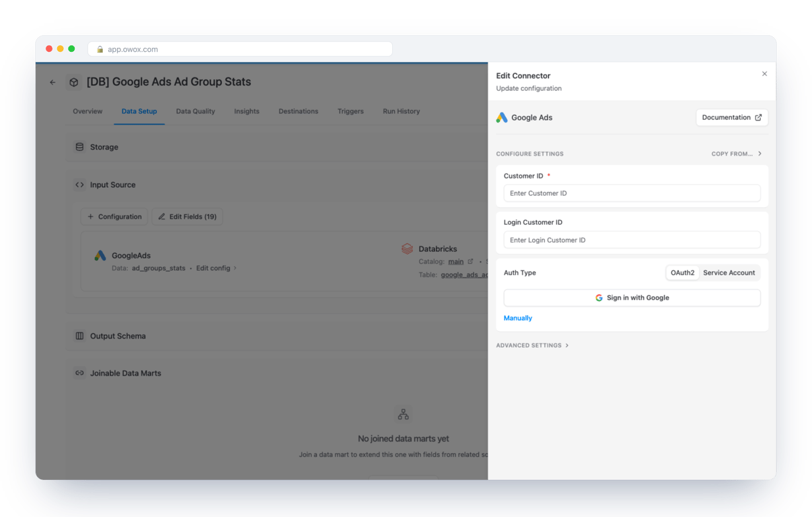
Task: Open the google_ads_ad table link
Action: click(x=464, y=275)
